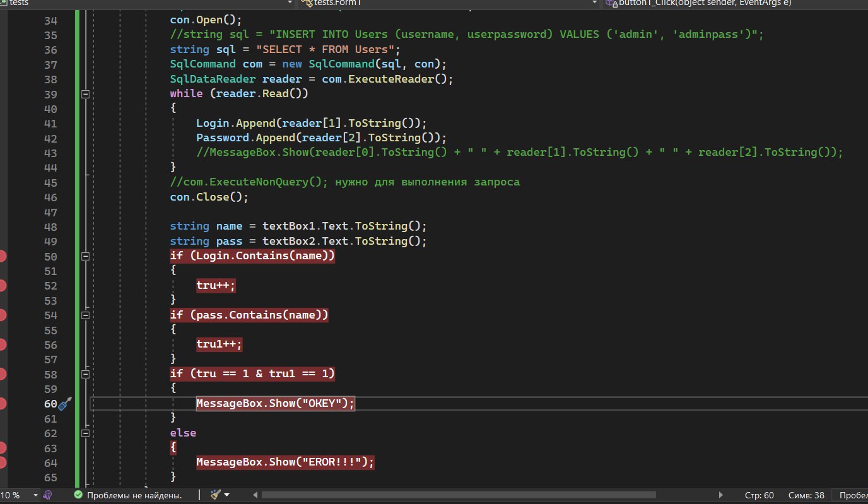Click the 'while' keyword on line 39
Viewport: 868px width, 504px height.
pyautogui.click(x=186, y=94)
